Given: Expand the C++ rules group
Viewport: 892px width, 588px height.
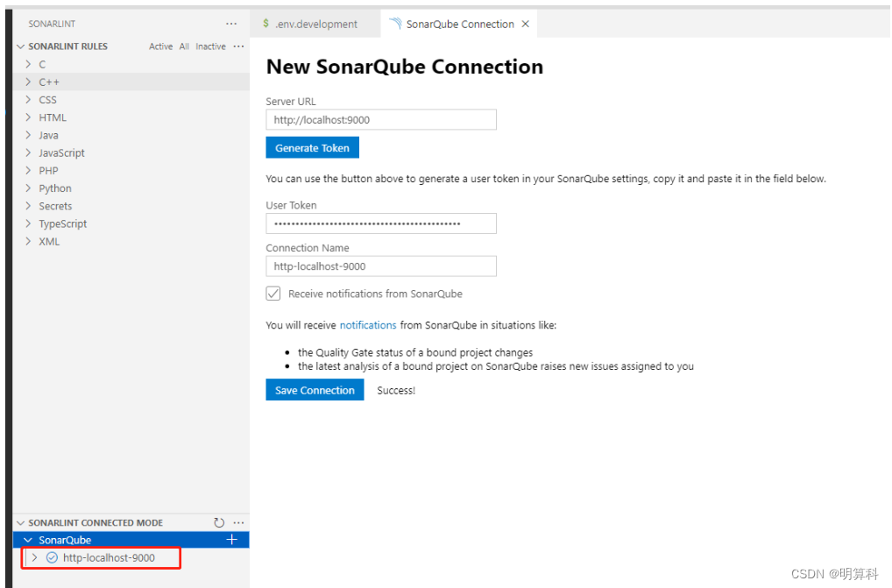Looking at the screenshot, I should click(x=28, y=81).
